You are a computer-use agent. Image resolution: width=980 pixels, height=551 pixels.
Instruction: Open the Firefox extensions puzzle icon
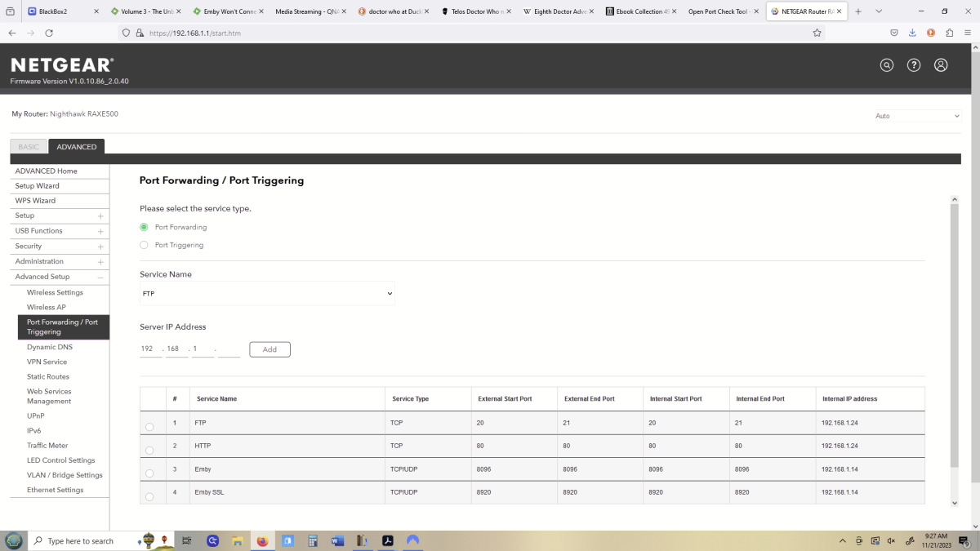tap(949, 33)
